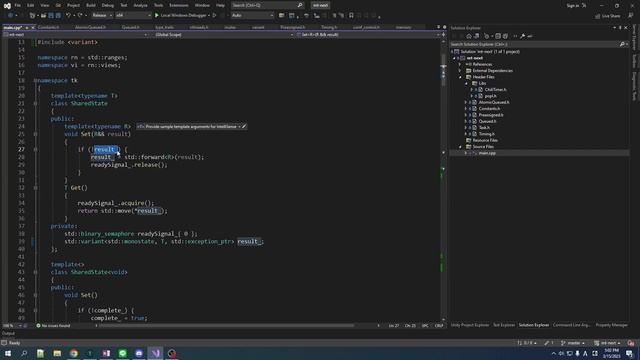The width and height of the screenshot is (640, 360).
Task: Click the std::binary_semaphore declaration line
Action: [x=131, y=234]
